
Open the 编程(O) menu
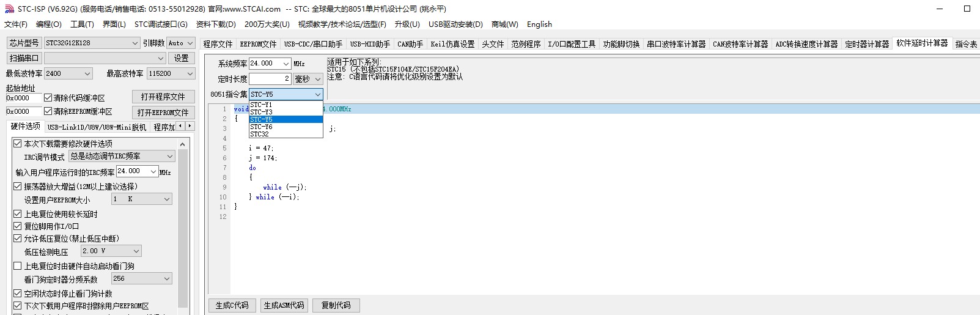pos(49,24)
